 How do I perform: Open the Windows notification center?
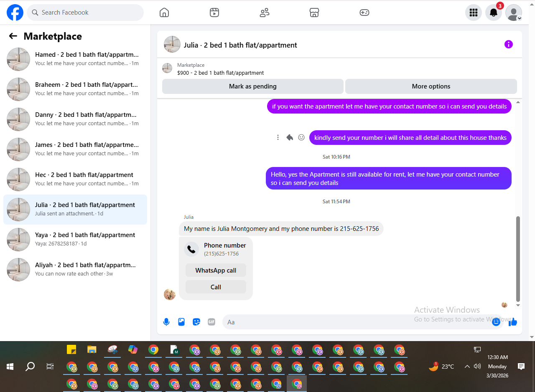(521, 367)
